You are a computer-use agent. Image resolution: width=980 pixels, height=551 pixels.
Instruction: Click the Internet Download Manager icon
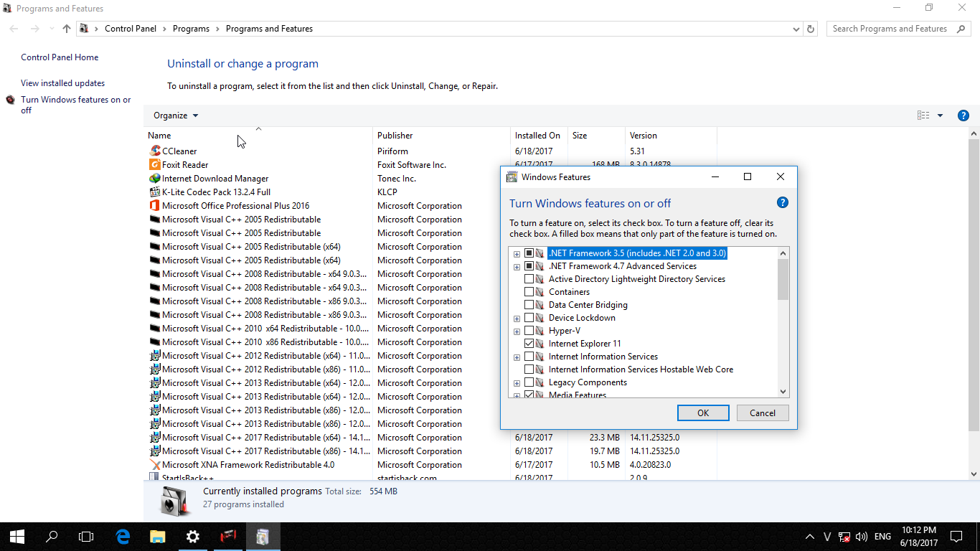155,179
